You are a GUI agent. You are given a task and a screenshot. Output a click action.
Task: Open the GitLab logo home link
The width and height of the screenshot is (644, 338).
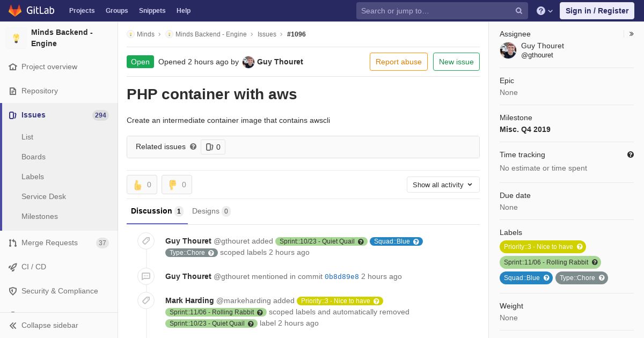click(32, 11)
